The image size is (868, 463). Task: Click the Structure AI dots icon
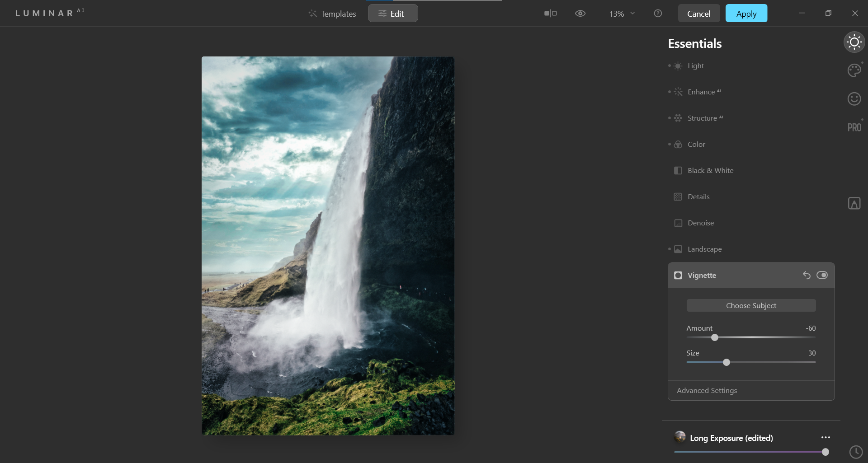pos(678,118)
